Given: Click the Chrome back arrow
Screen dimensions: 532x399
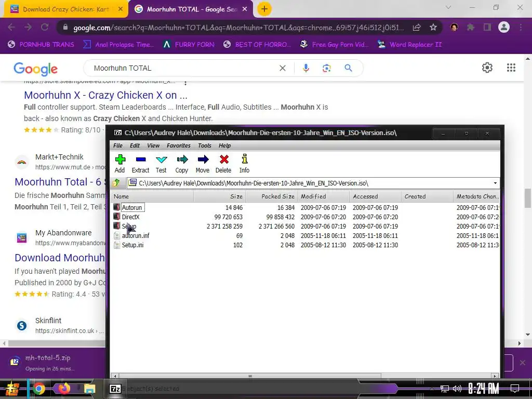Looking at the screenshot, I should point(11,27).
